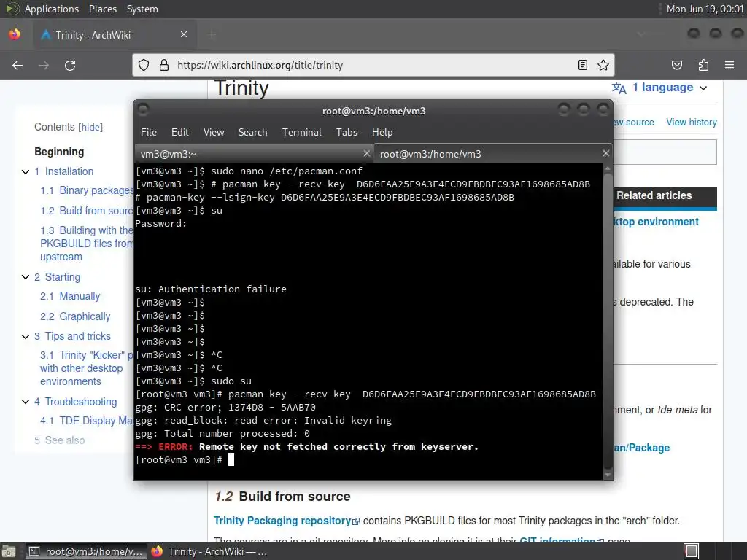Click the Firefox forward arrow

[44, 65]
